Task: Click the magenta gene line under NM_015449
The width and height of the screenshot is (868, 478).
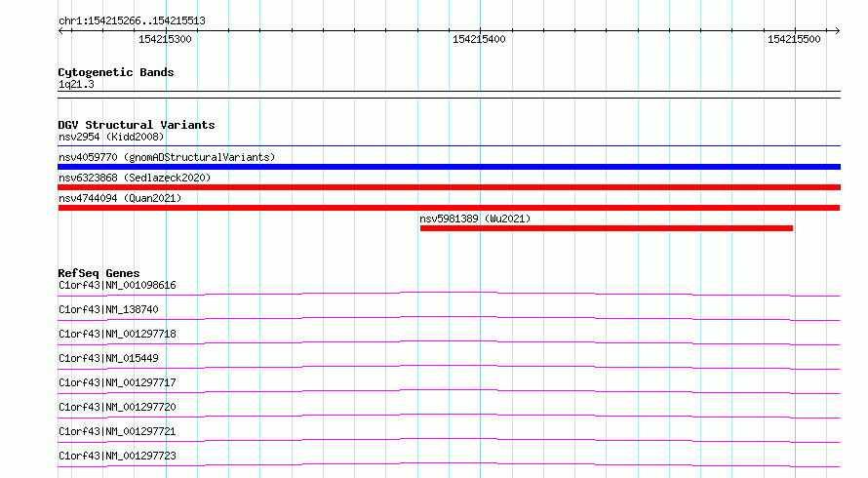Action: coord(449,366)
